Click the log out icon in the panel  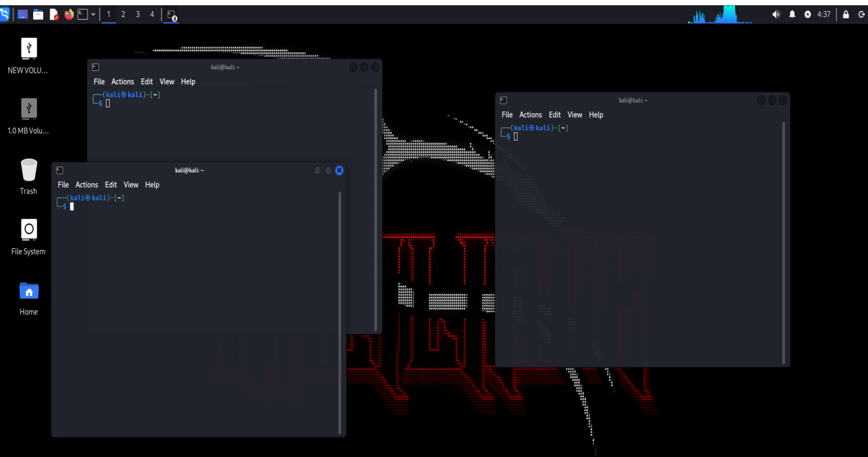point(861,15)
